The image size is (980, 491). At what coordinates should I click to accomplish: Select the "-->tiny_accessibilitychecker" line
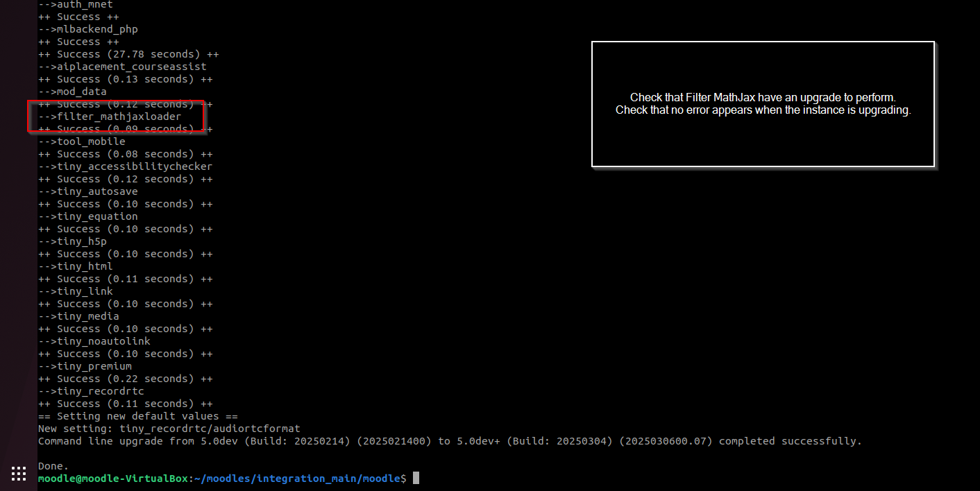(125, 166)
